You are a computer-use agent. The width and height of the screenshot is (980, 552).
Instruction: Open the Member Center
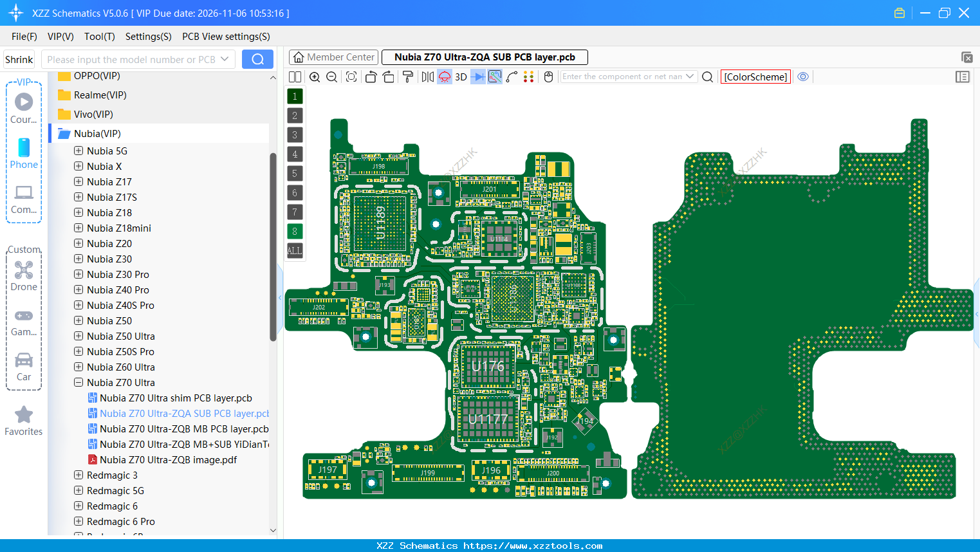point(333,57)
